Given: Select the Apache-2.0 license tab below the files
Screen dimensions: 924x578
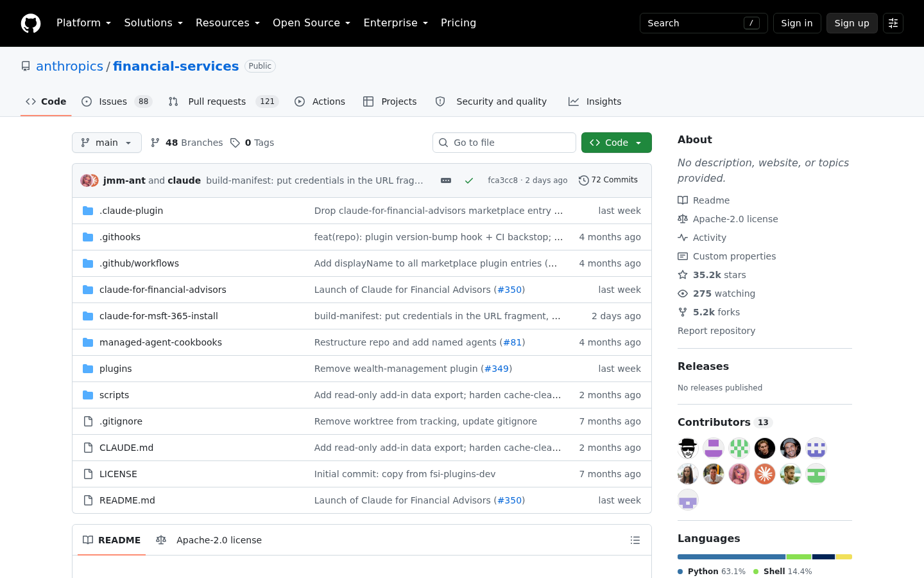Looking at the screenshot, I should pos(209,540).
